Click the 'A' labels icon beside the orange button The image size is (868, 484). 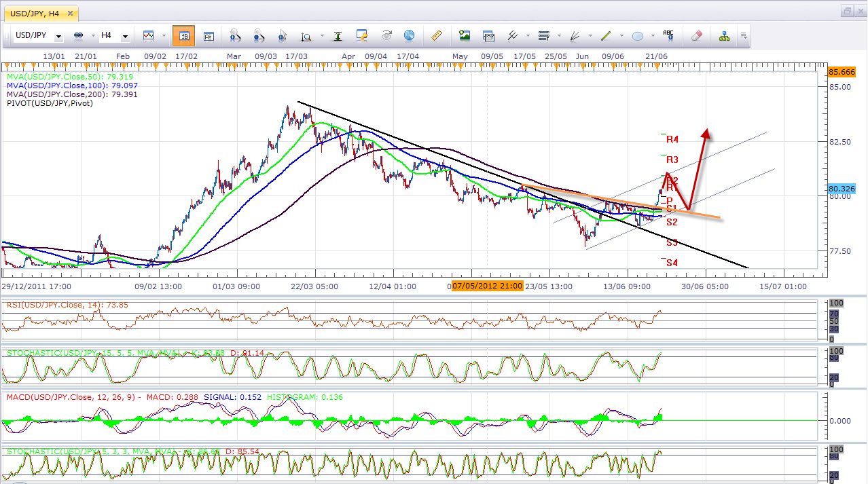pyautogui.click(x=209, y=35)
